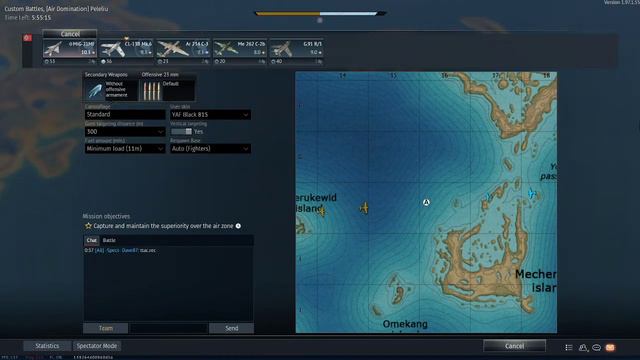Click the yellow aircraft icon near zone A
Viewport: 640px width, 360px height.
click(x=364, y=208)
